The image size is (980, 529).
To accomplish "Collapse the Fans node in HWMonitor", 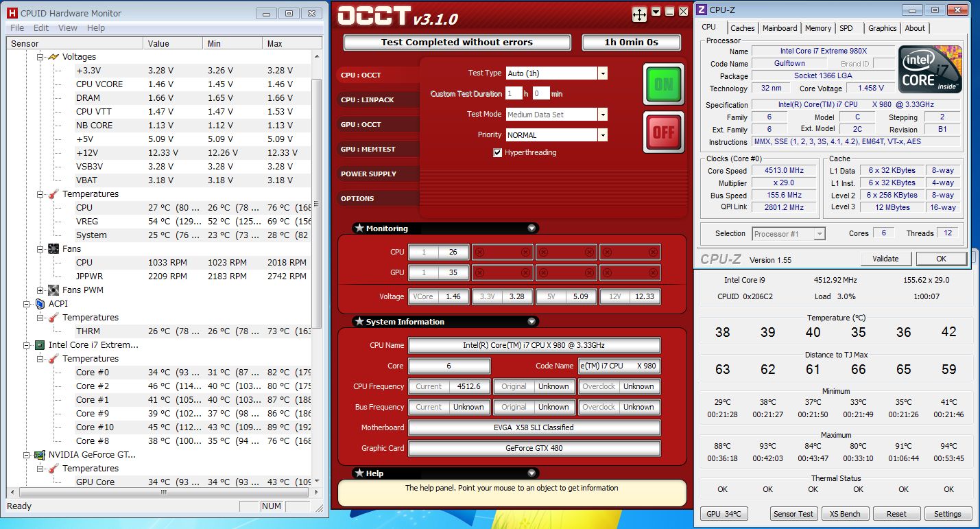I will pos(40,249).
